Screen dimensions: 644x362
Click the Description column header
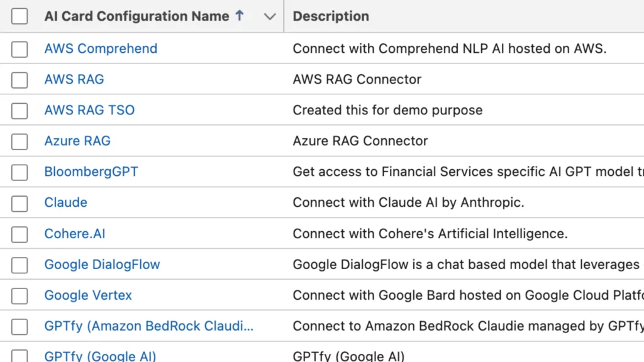pos(331,16)
